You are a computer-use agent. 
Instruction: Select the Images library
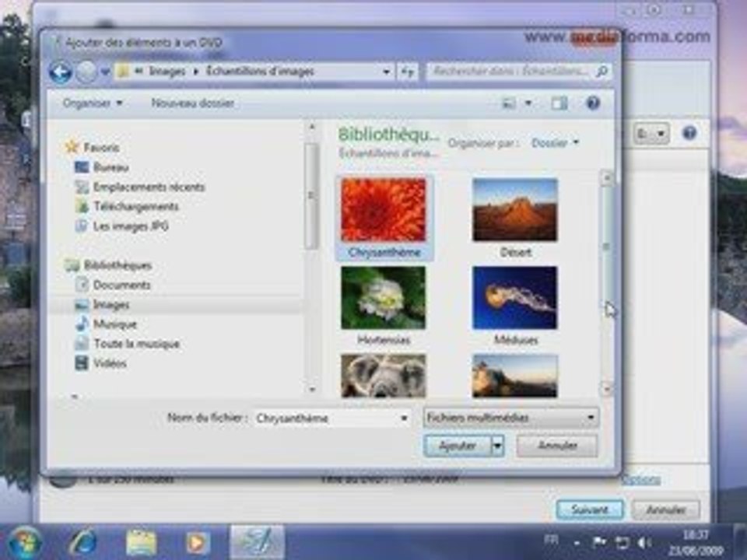pyautogui.click(x=111, y=305)
